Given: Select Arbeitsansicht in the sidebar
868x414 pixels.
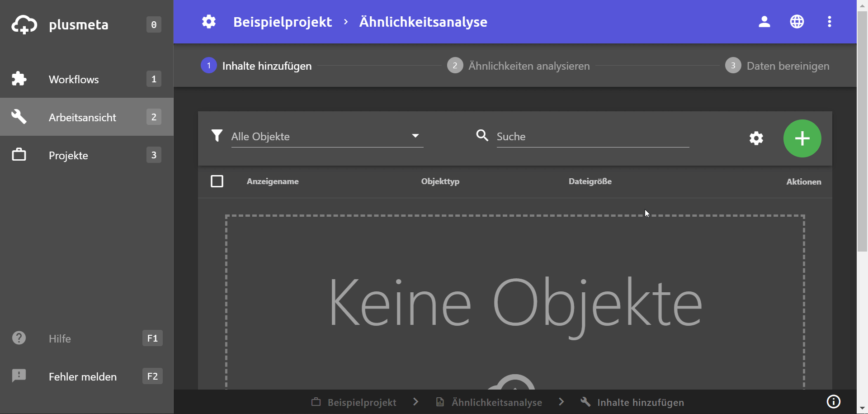Looking at the screenshot, I should (87, 117).
